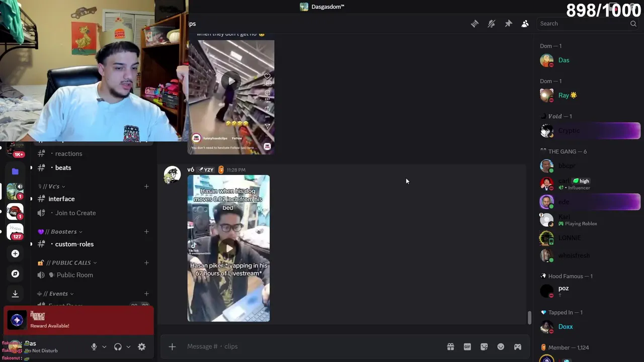
Task: Open member LONNIE in member list
Action: click(x=587, y=238)
